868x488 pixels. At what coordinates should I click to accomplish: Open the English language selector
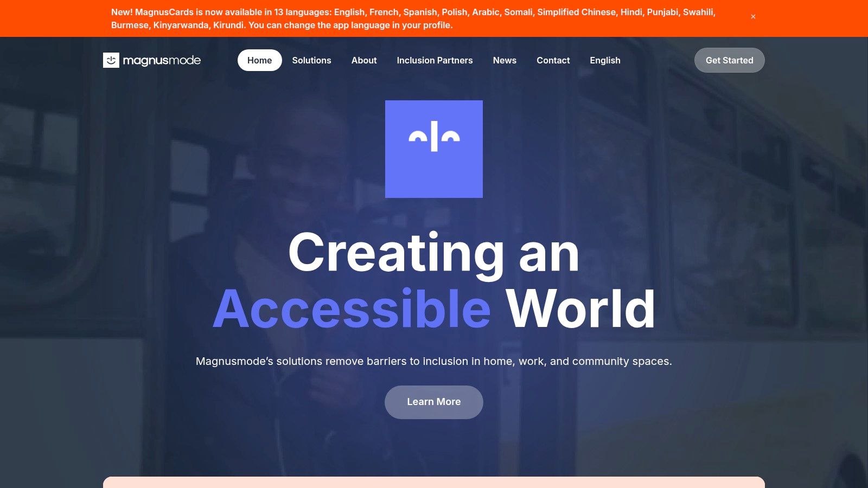(x=605, y=60)
